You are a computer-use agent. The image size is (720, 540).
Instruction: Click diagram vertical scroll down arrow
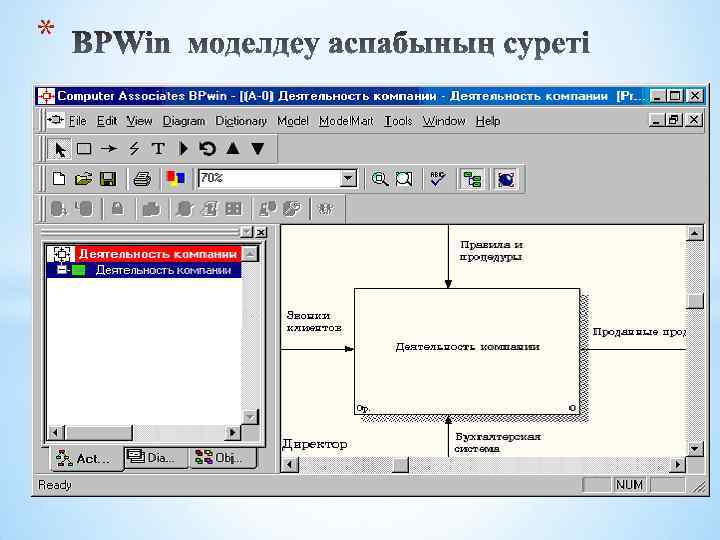[695, 448]
